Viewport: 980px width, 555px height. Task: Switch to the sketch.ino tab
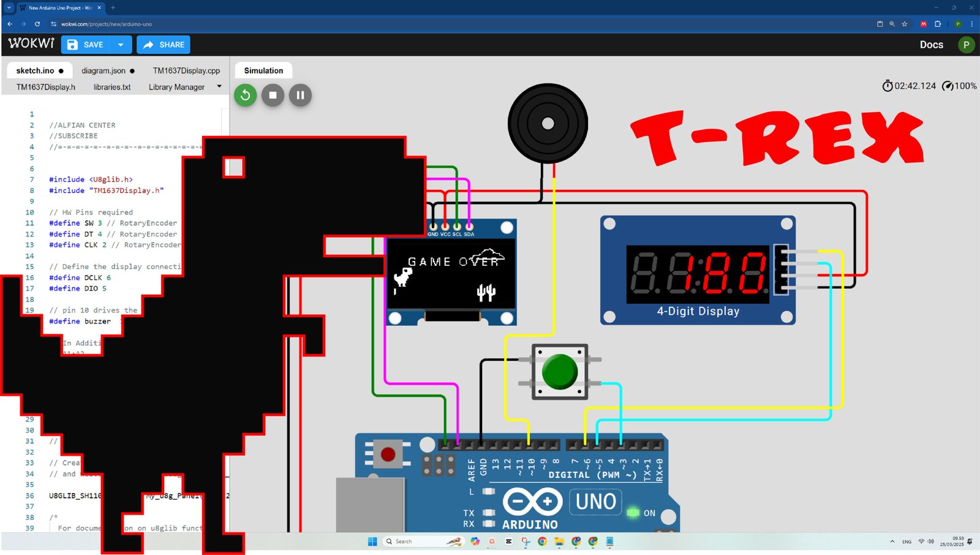(x=40, y=70)
